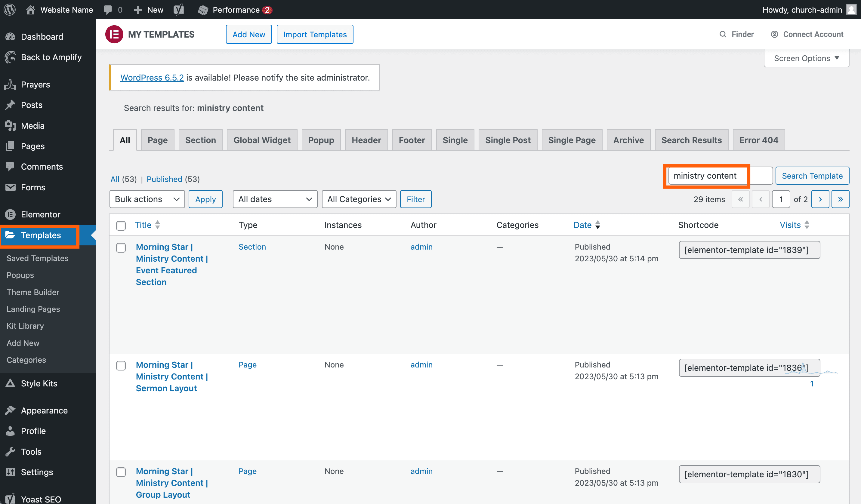Screen dimensions: 861x504
Task: Open the Finder search icon
Action: click(723, 35)
